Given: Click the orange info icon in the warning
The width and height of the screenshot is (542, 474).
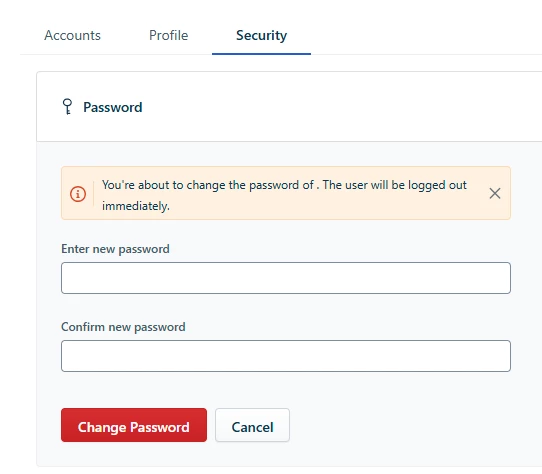Looking at the screenshot, I should pyautogui.click(x=78, y=194).
